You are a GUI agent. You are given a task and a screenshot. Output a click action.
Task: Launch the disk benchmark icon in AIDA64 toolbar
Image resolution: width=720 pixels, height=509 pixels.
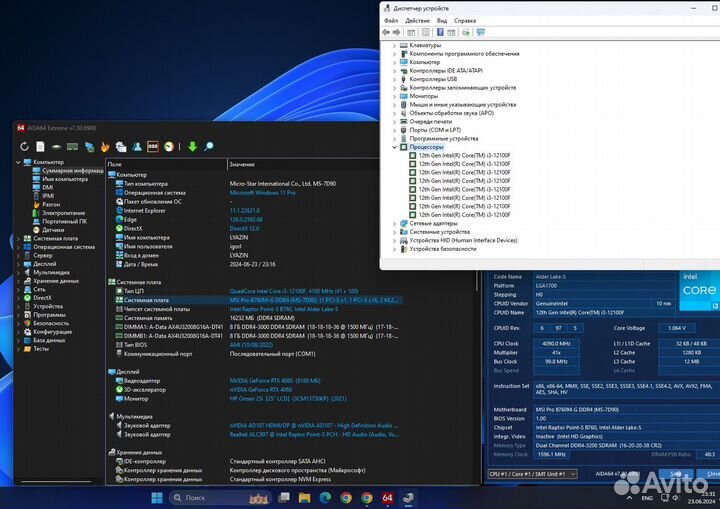click(56, 147)
